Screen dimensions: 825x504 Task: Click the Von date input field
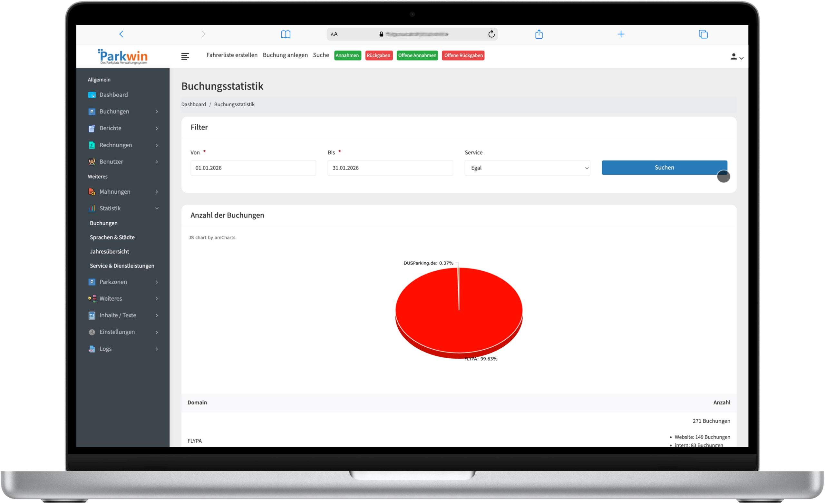(x=253, y=168)
